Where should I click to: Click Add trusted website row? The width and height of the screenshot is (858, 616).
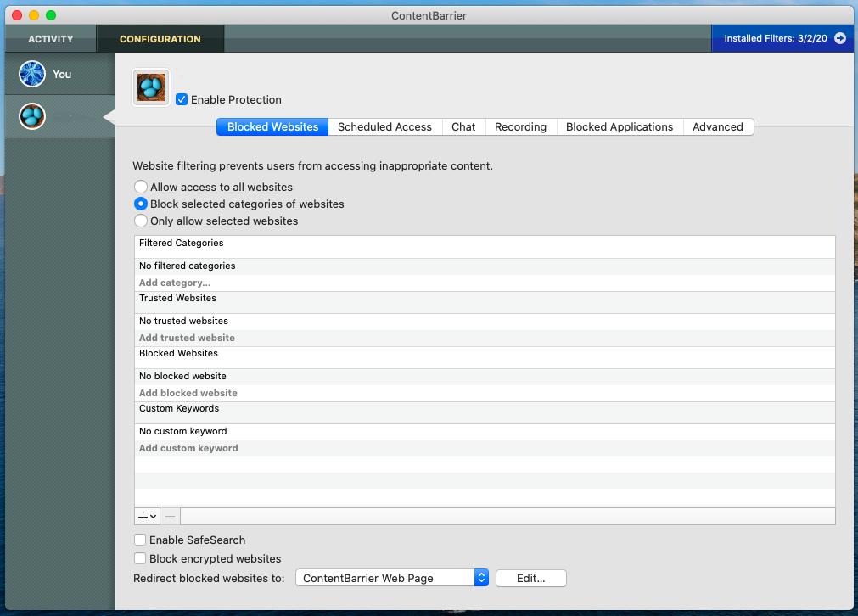(485, 338)
